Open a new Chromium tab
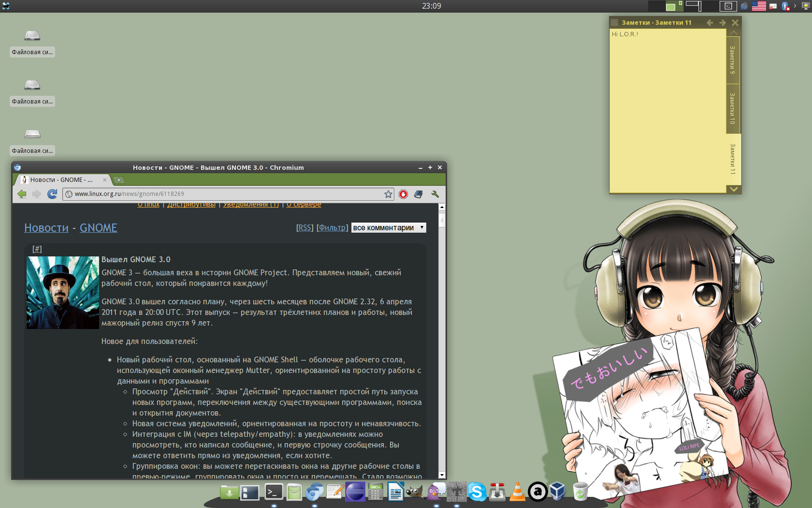 pyautogui.click(x=119, y=180)
